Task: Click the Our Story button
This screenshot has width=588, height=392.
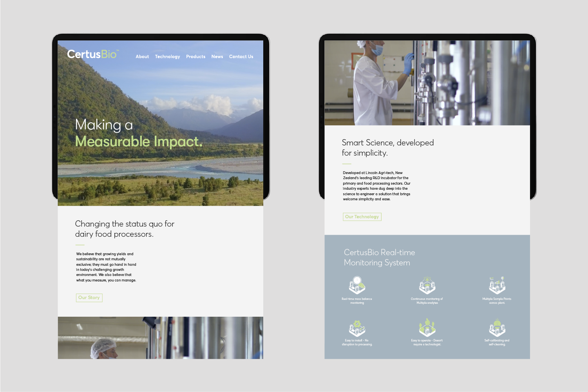Action: (x=89, y=298)
